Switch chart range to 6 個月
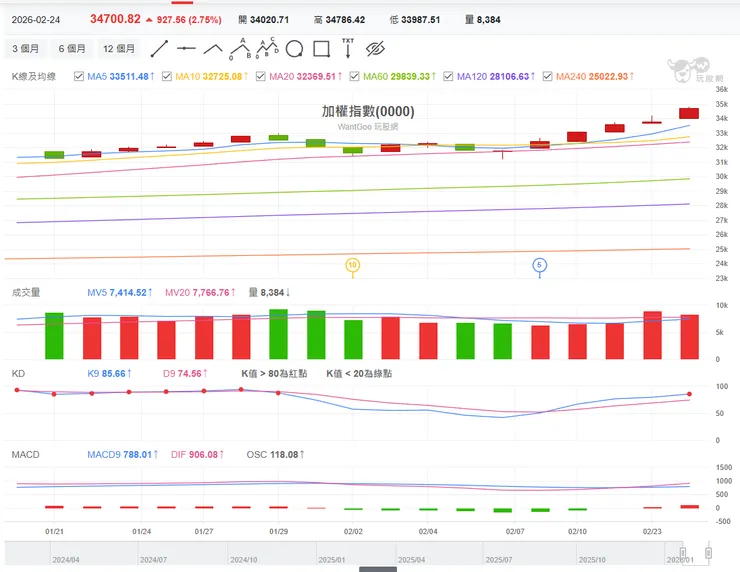740x572 pixels. [x=72, y=49]
